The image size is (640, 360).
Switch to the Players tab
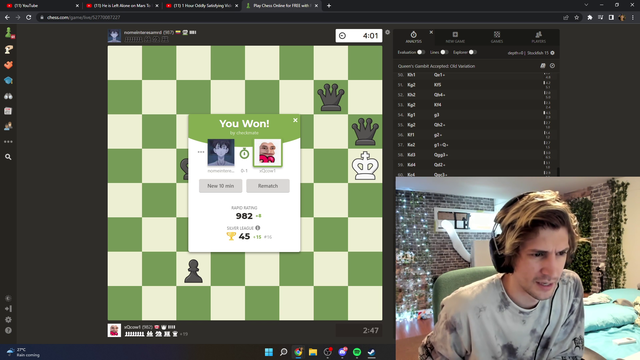point(538,37)
